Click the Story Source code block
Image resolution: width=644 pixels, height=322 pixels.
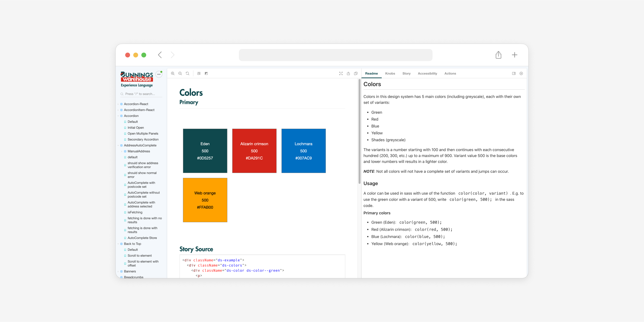(262, 266)
